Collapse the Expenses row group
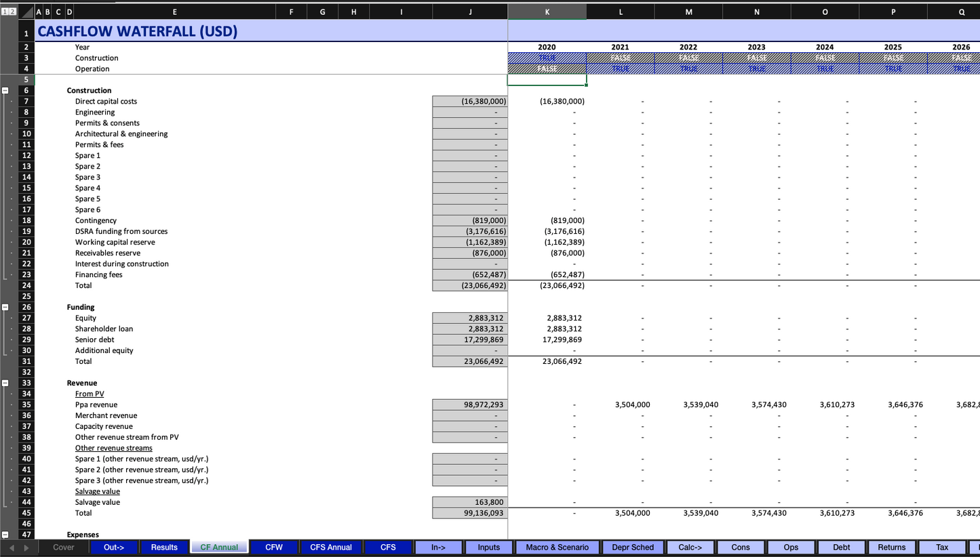 (x=5, y=535)
